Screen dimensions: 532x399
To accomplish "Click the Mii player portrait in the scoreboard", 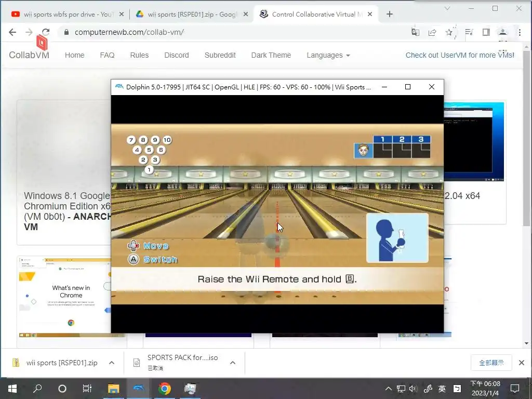I will pyautogui.click(x=363, y=150).
